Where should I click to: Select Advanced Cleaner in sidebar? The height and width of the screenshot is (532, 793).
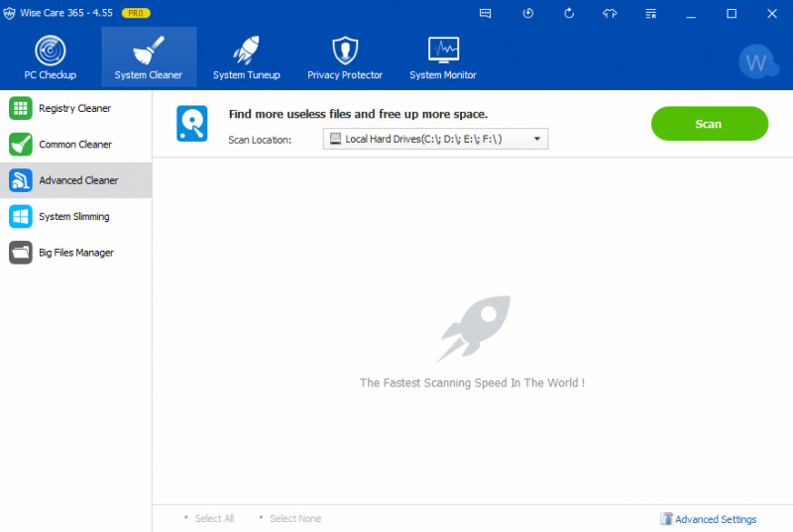tap(76, 180)
